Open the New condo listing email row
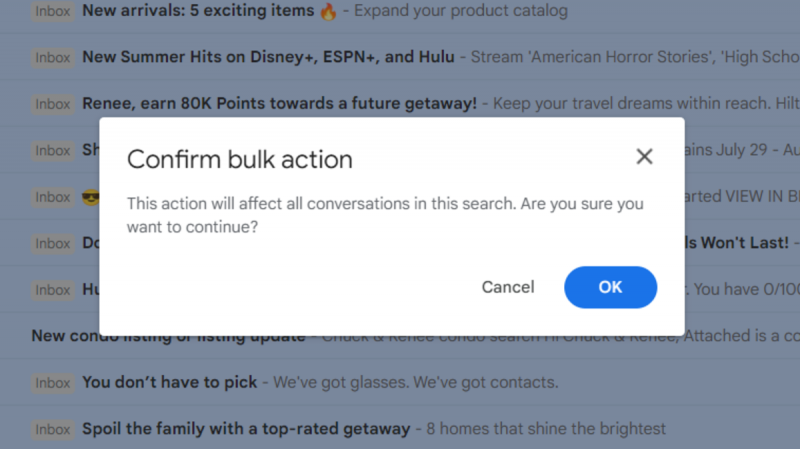This screenshot has width=800, height=449. point(400,336)
